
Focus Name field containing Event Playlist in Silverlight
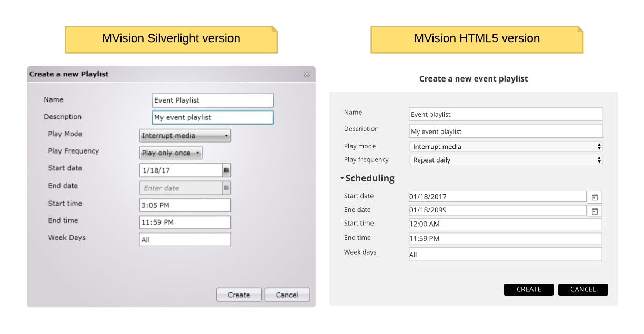tap(213, 100)
